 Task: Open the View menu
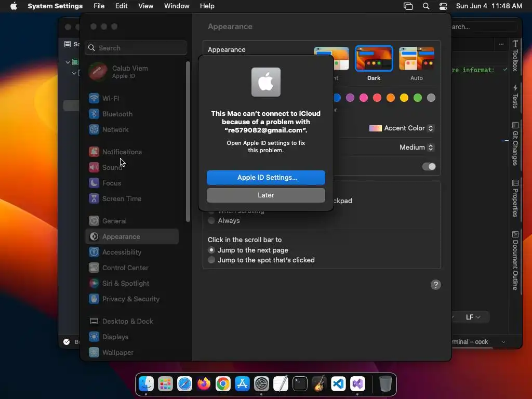[x=146, y=6]
